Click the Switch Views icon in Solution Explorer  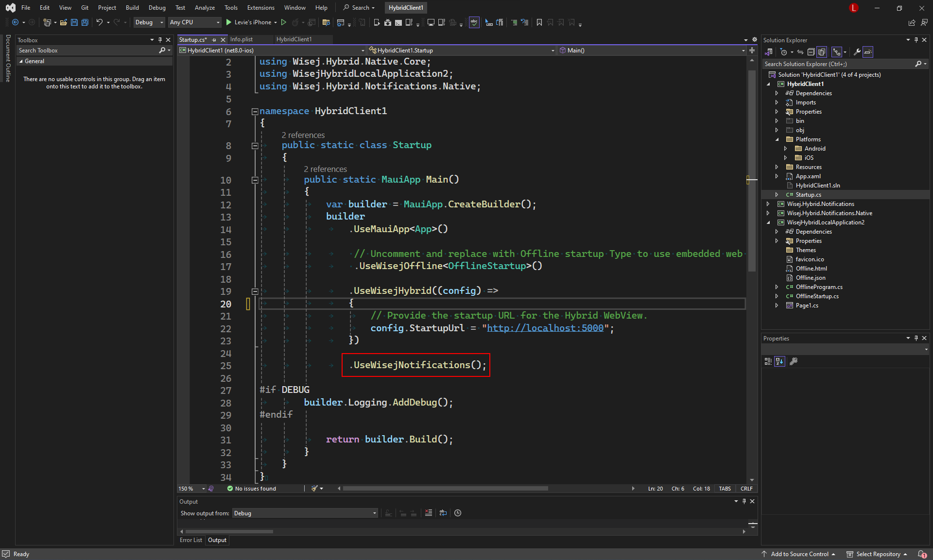coord(769,52)
